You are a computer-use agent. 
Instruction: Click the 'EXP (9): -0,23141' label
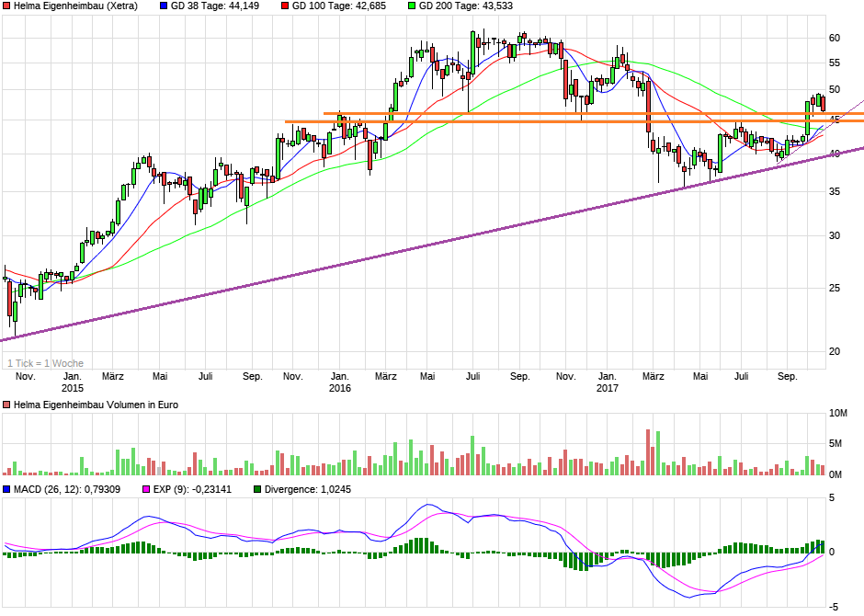tap(192, 489)
